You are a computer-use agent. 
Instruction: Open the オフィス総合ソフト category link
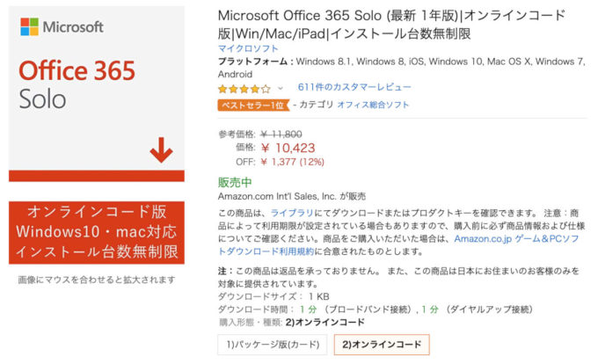tap(373, 105)
